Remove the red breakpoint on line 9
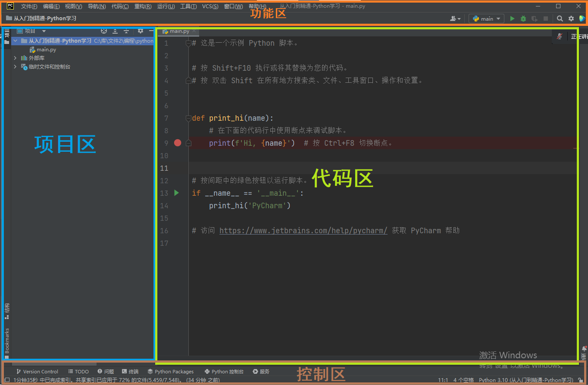 click(178, 143)
